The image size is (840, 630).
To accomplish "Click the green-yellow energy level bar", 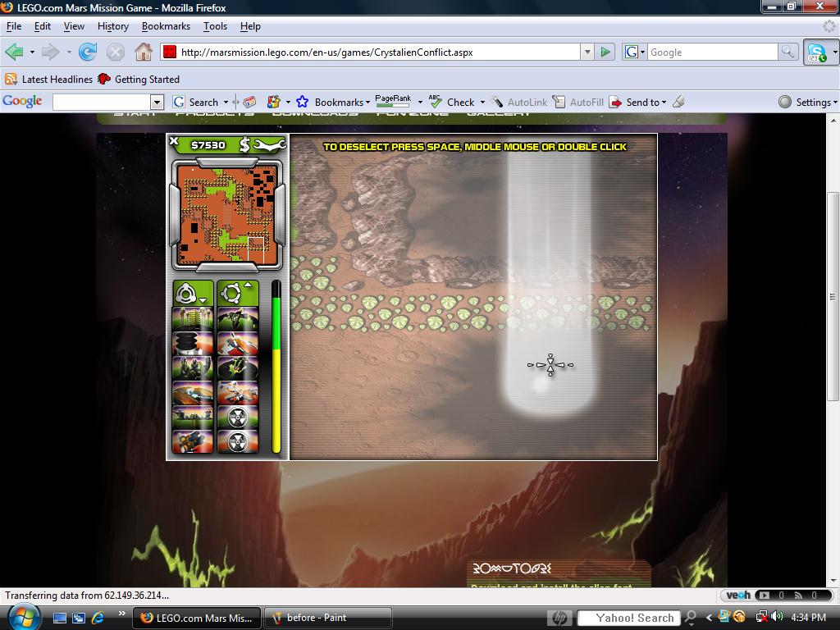I will click(x=276, y=367).
